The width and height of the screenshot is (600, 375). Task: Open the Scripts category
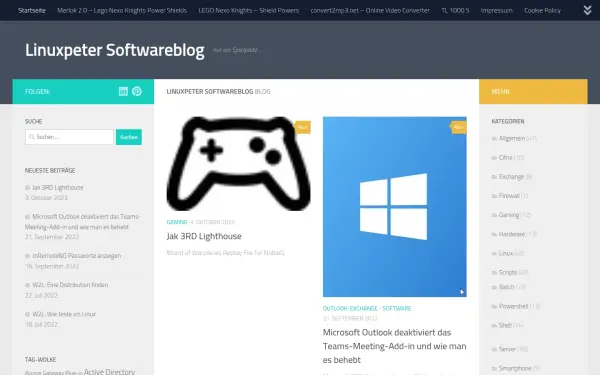[x=508, y=272]
